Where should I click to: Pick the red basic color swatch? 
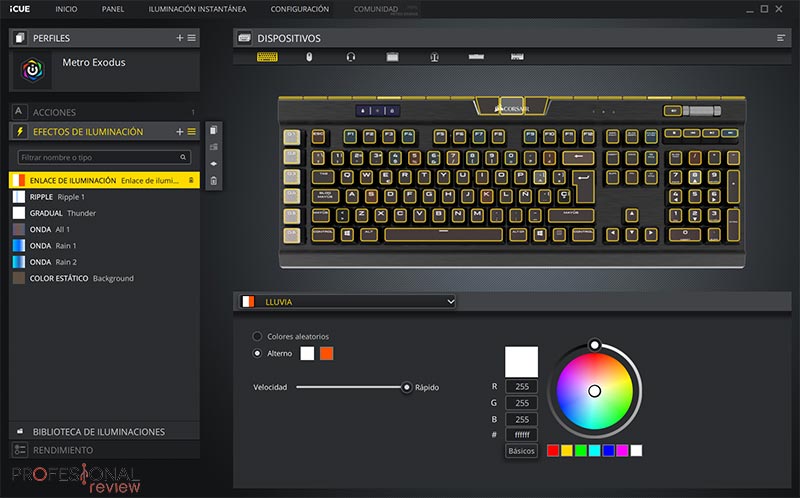coord(553,451)
